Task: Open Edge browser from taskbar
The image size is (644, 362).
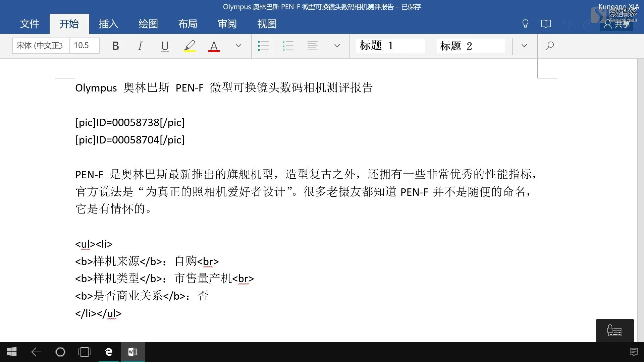Action: point(109,352)
